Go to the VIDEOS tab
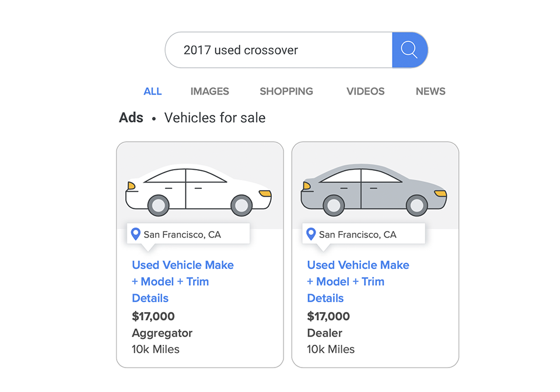 click(x=365, y=92)
